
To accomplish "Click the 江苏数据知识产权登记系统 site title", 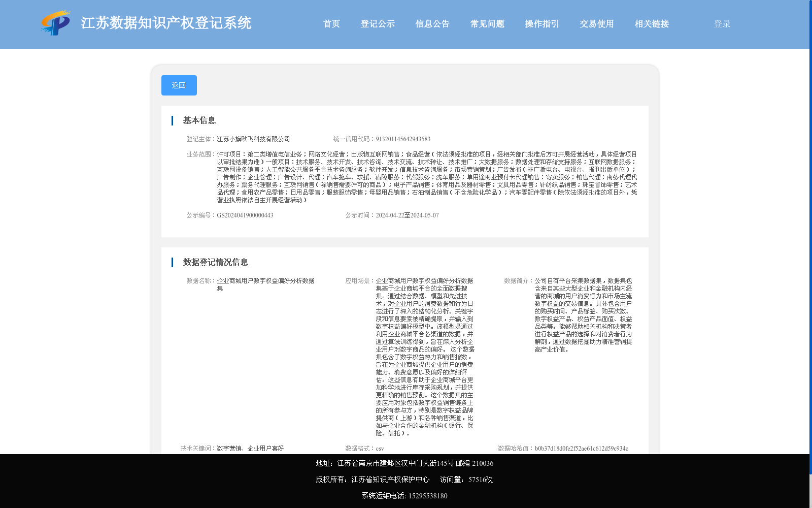I will click(166, 23).
